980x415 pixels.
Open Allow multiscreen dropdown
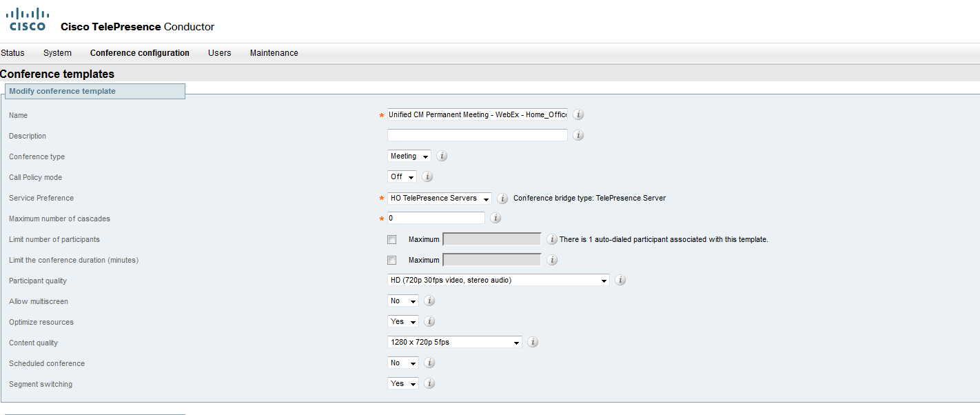coord(403,301)
